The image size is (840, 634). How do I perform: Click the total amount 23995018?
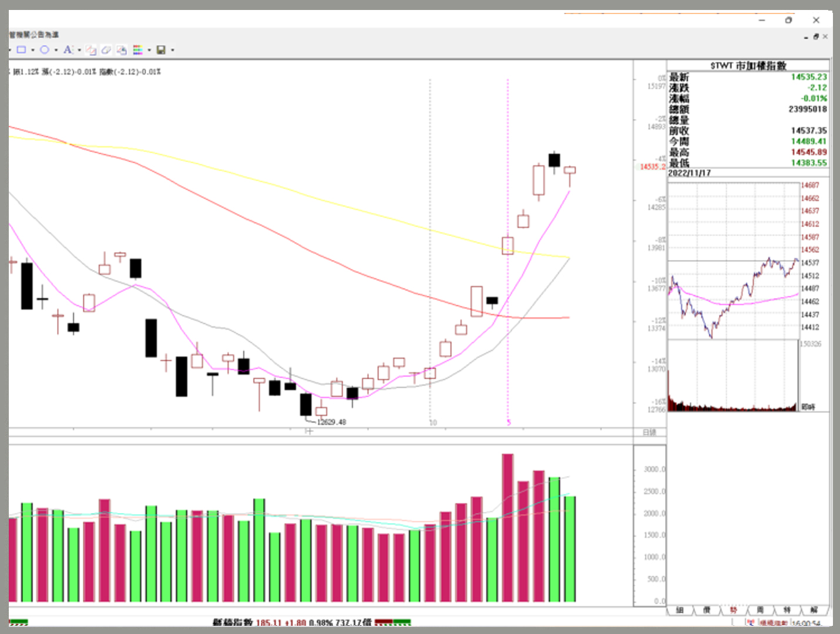coord(808,109)
